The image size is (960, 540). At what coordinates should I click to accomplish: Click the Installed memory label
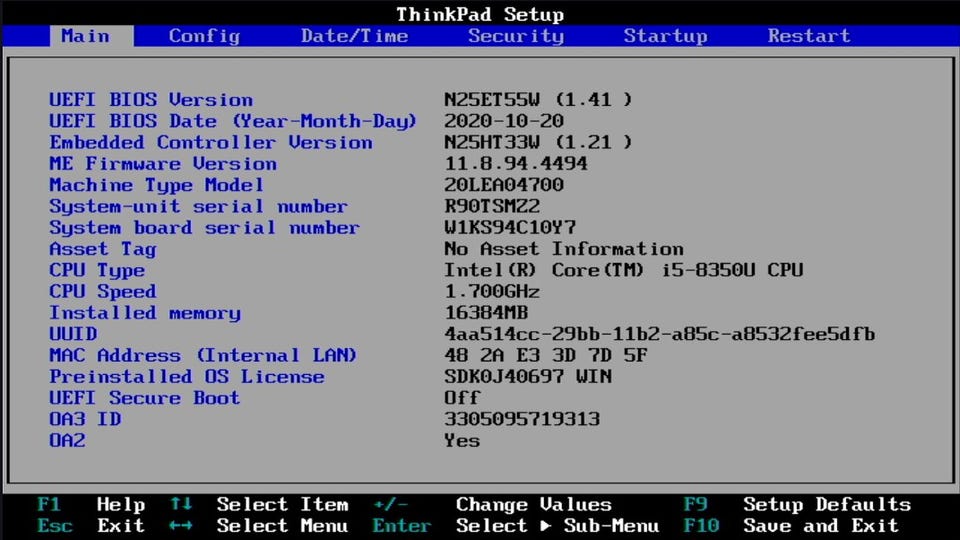pyautogui.click(x=145, y=313)
